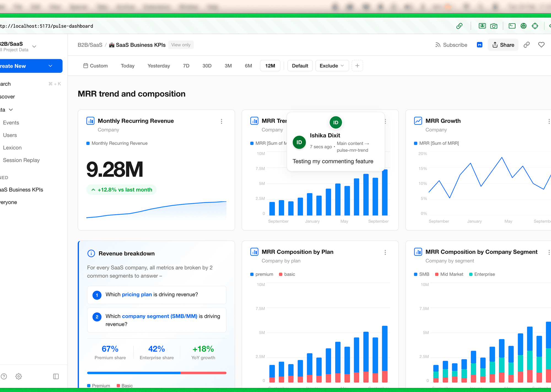Open MRR Composition by Plan options menu
Screen dimensions: 551x392
pyautogui.click(x=385, y=252)
